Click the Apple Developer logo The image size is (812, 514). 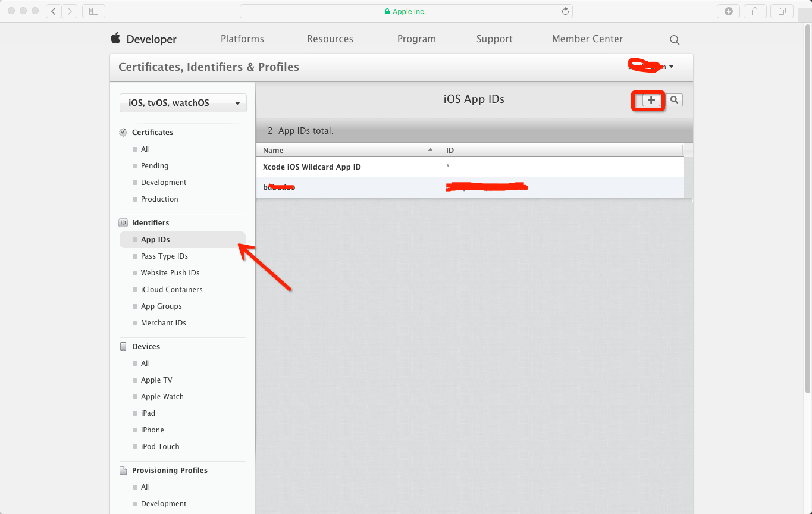(x=115, y=39)
